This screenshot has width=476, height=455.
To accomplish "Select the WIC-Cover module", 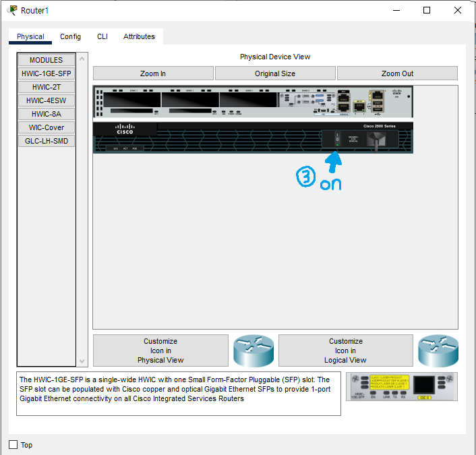I will 46,127.
